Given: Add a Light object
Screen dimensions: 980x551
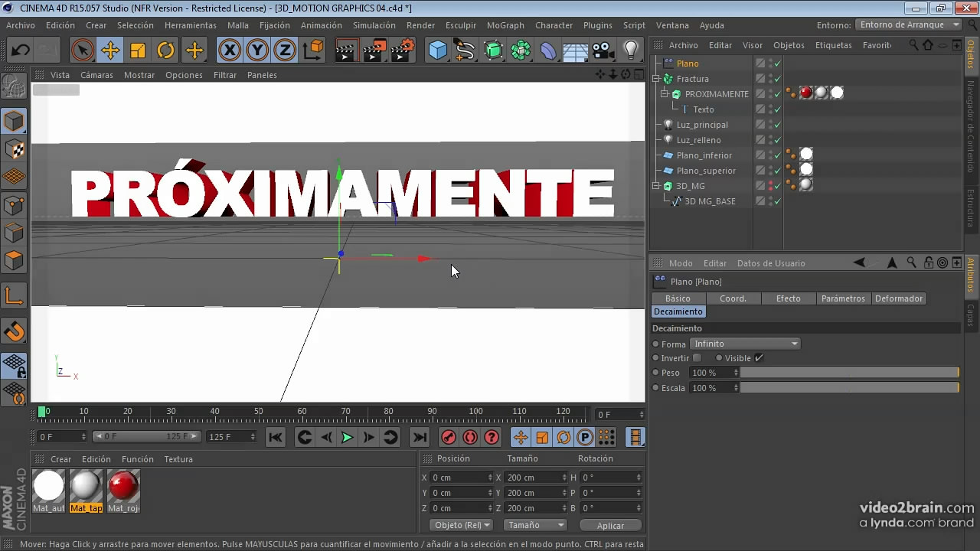Looking at the screenshot, I should pyautogui.click(x=631, y=51).
